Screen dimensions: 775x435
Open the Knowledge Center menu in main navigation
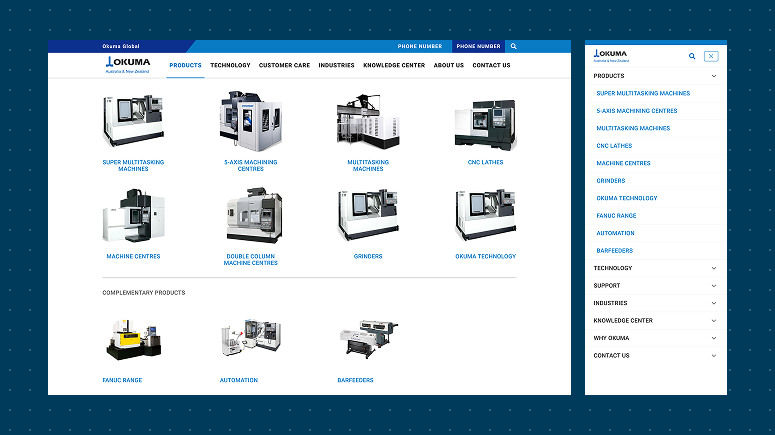[x=394, y=65]
